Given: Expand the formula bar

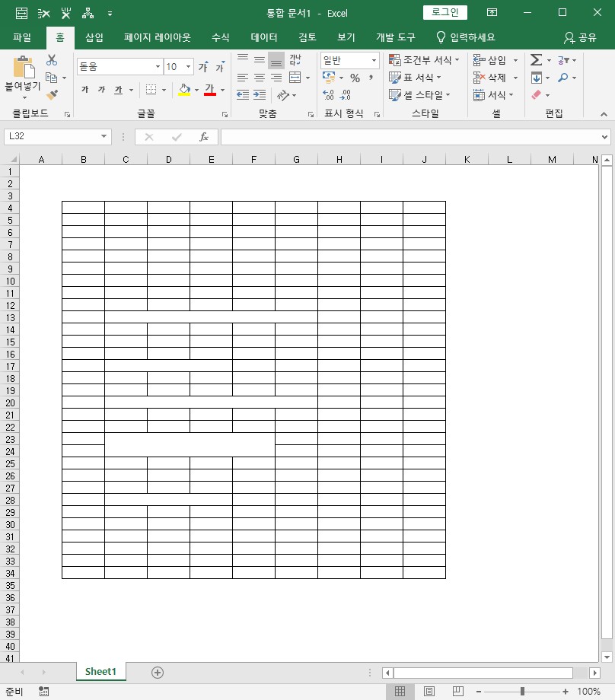Looking at the screenshot, I should pyautogui.click(x=604, y=137).
